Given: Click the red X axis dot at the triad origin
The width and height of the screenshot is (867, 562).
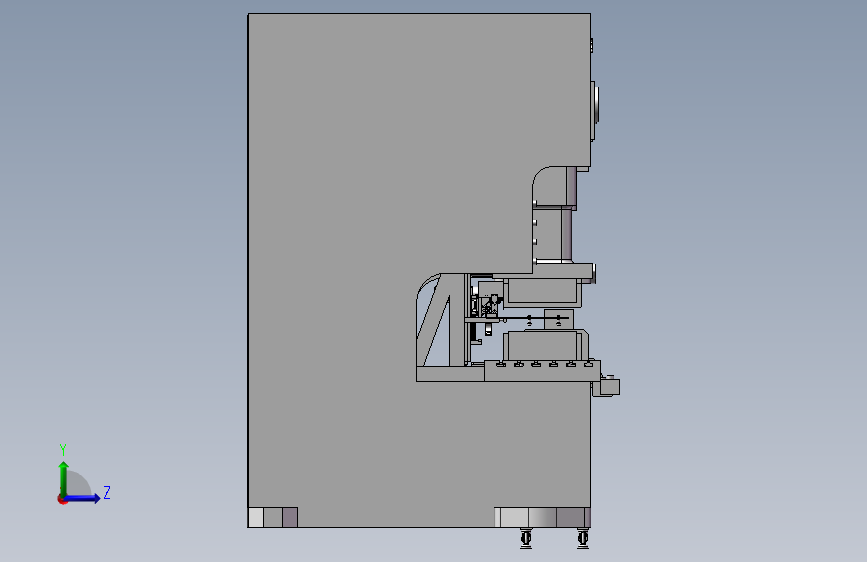Looking at the screenshot, I should point(62,499).
